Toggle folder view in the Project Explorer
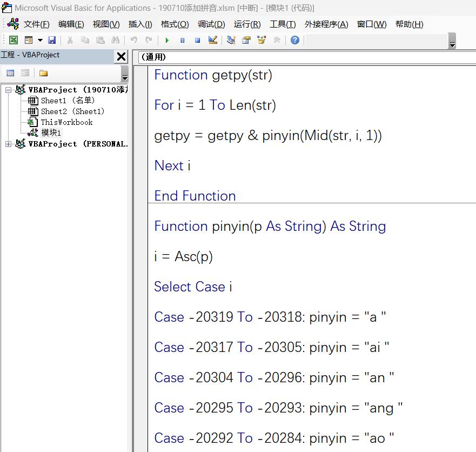The width and height of the screenshot is (476, 452). click(43, 72)
